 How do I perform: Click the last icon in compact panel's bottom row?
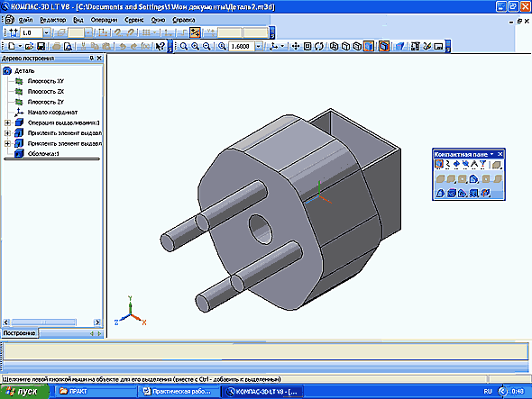[x=485, y=193]
